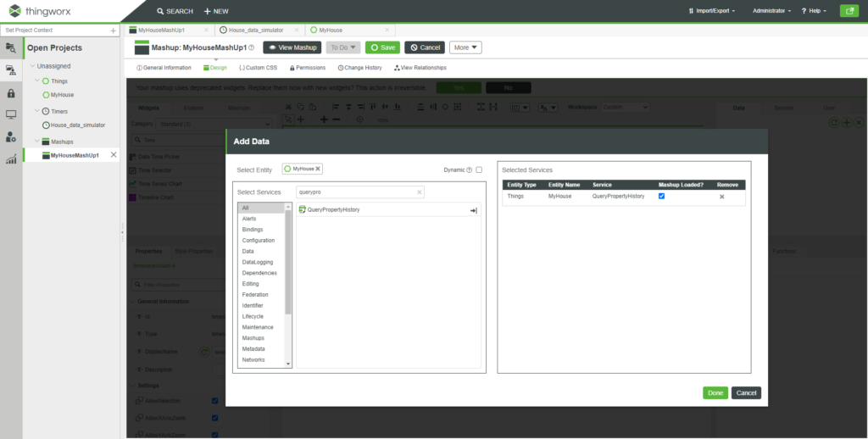Open the Change History tab
This screenshot has height=439, width=868.
(x=359, y=68)
